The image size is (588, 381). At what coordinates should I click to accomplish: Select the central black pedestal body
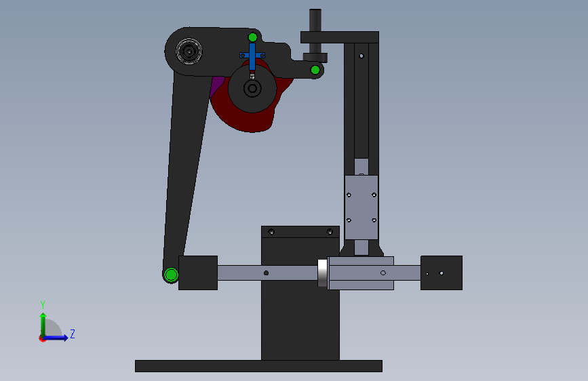click(x=300, y=323)
